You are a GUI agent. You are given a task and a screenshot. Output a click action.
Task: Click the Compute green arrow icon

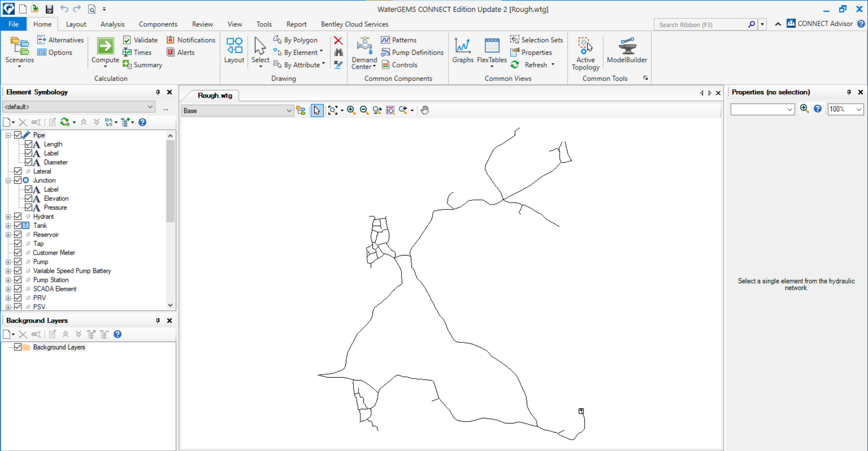point(105,46)
